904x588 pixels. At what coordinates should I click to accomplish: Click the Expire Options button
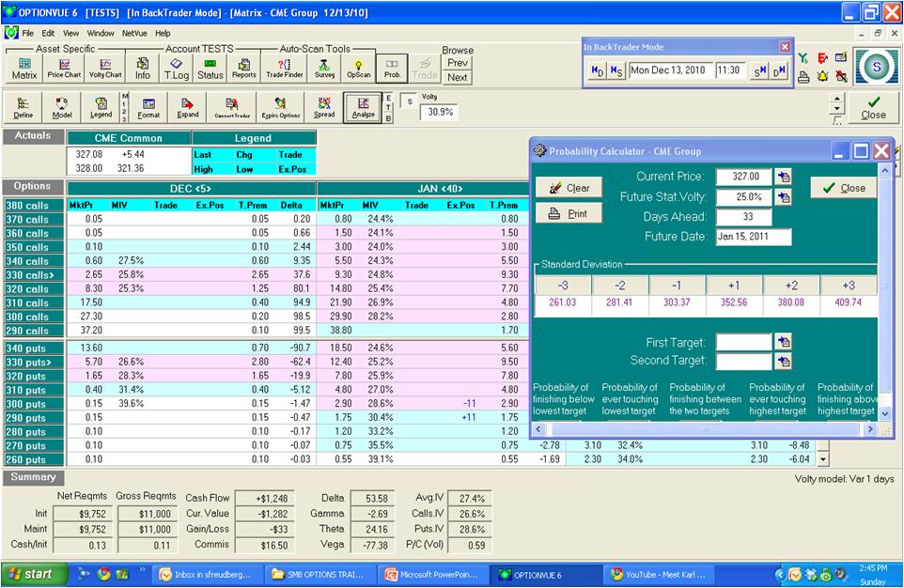[x=281, y=108]
